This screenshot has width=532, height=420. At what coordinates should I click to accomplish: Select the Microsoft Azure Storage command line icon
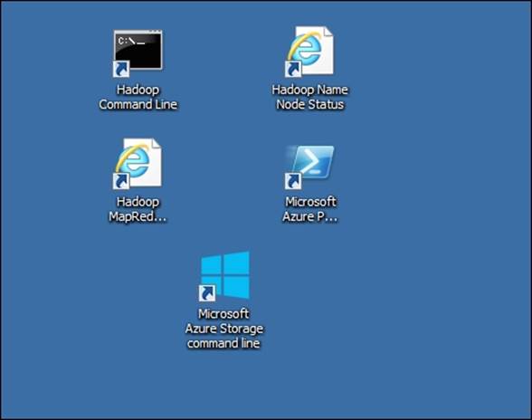point(224,276)
